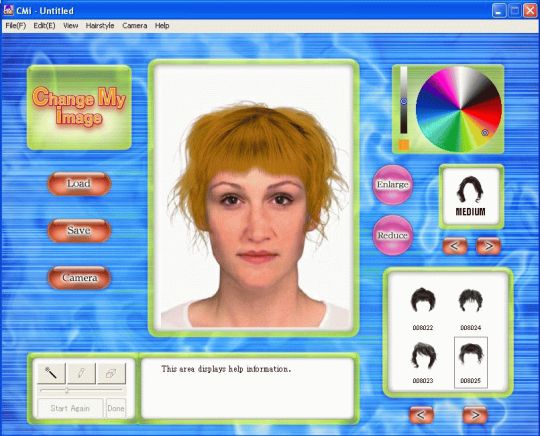Close the CMi window
Image resolution: width=540 pixels, height=436 pixels.
tap(530, 11)
